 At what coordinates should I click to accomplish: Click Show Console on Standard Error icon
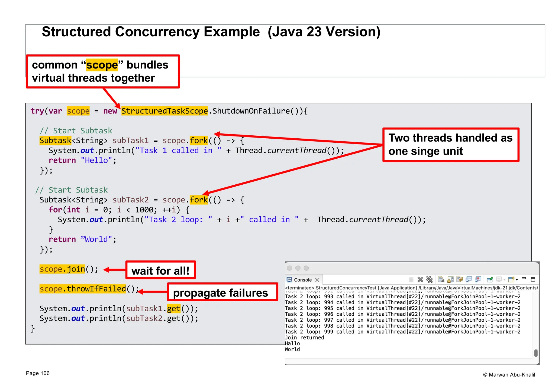tap(478, 279)
